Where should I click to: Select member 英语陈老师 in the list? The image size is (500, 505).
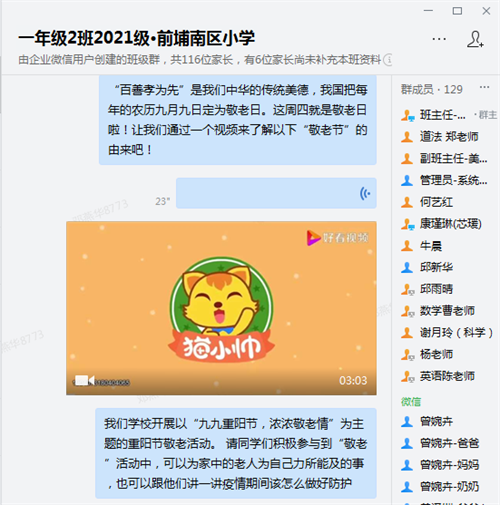[446, 376]
